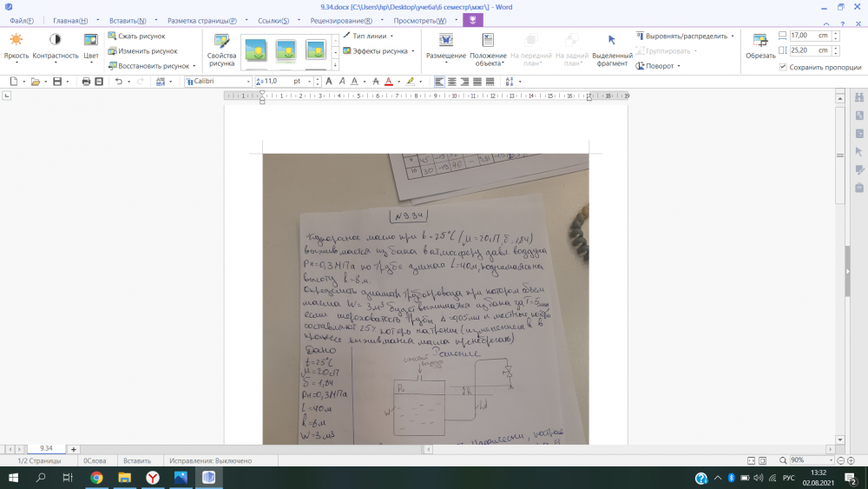Toggle italic formatting (slanted A icon)
Screen dimensions: 868x489
341,82
